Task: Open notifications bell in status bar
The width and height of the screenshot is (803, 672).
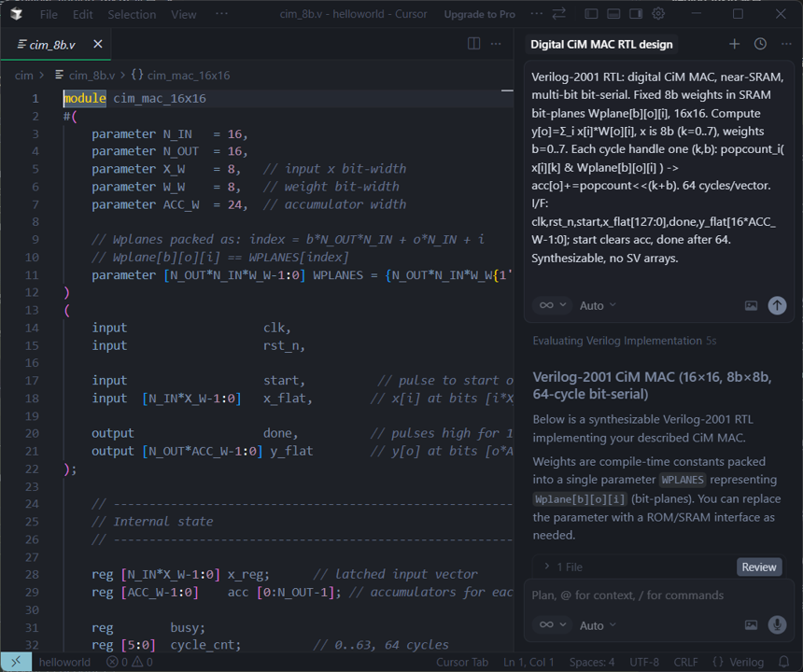Action: [x=784, y=662]
